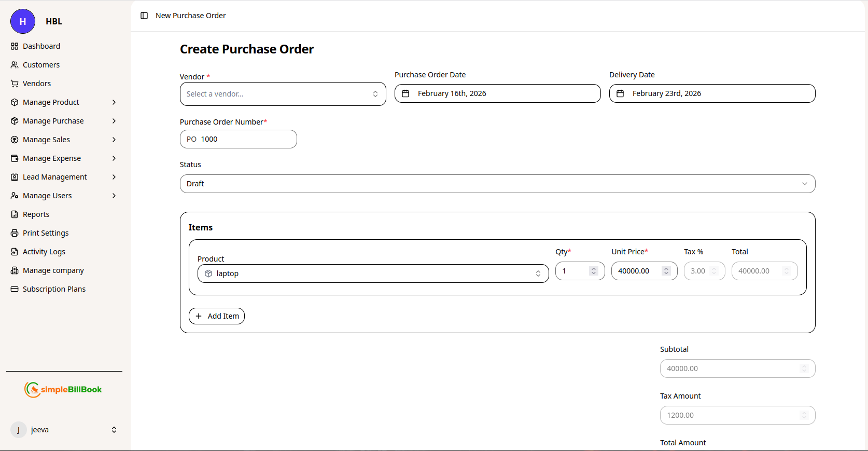Image resolution: width=868 pixels, height=451 pixels.
Task: Click the Print Settings printer icon
Action: (x=15, y=233)
